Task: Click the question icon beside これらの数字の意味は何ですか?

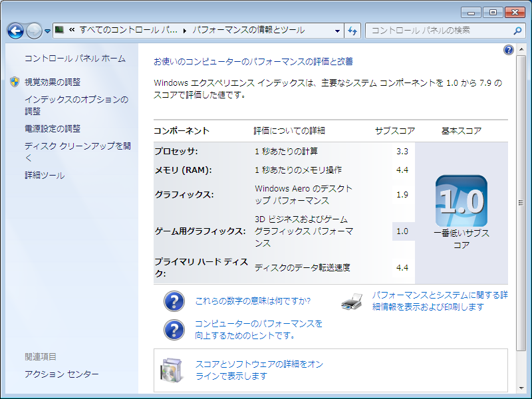Action: [174, 301]
